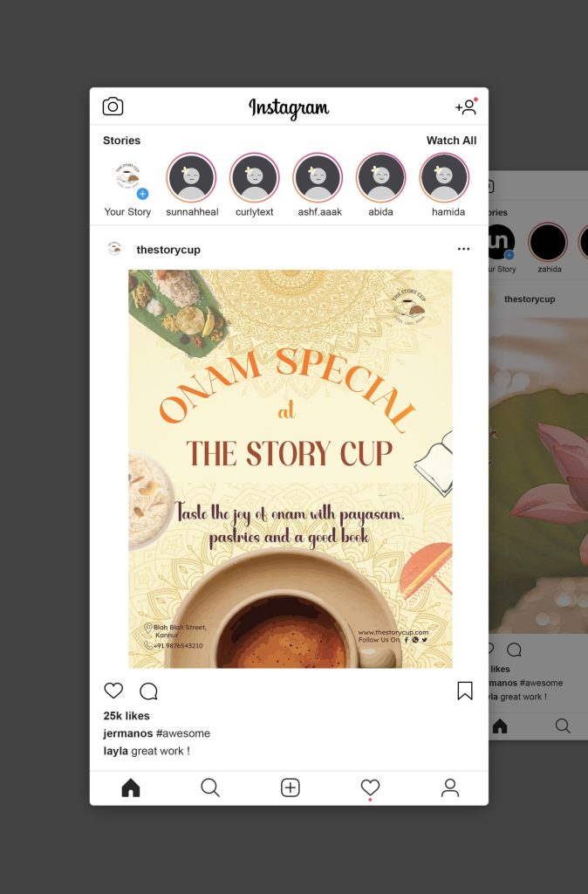Click Home icon in background window
Screen dimensions: 588x894
click(500, 726)
